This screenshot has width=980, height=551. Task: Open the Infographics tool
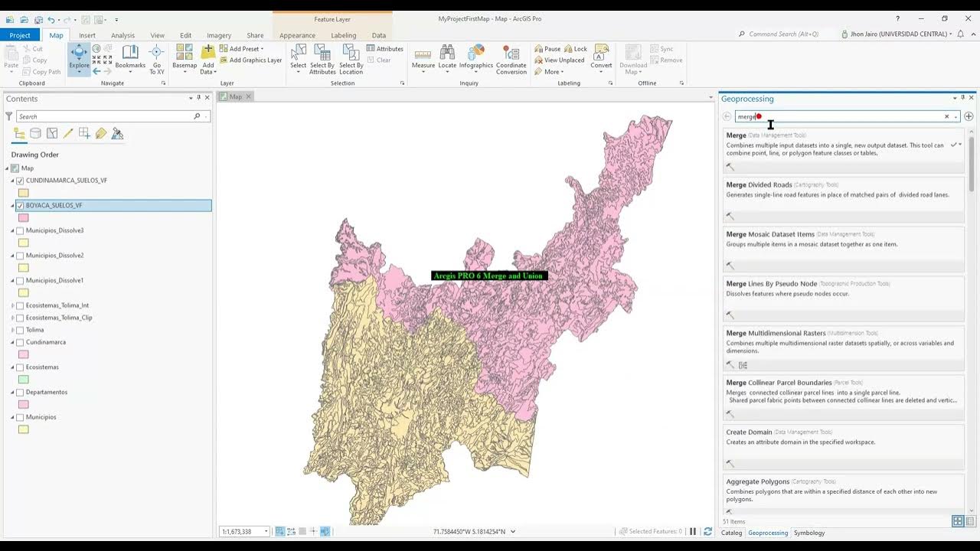click(x=476, y=58)
